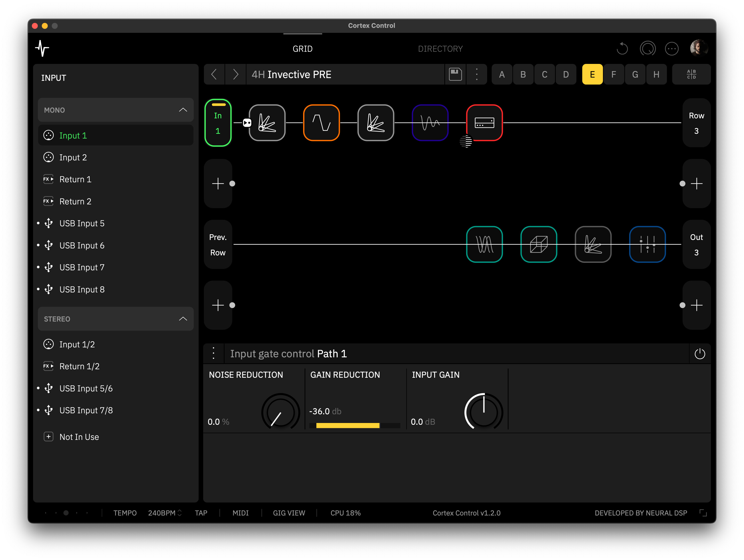Click the input gate toggle next to In 1

tap(247, 123)
